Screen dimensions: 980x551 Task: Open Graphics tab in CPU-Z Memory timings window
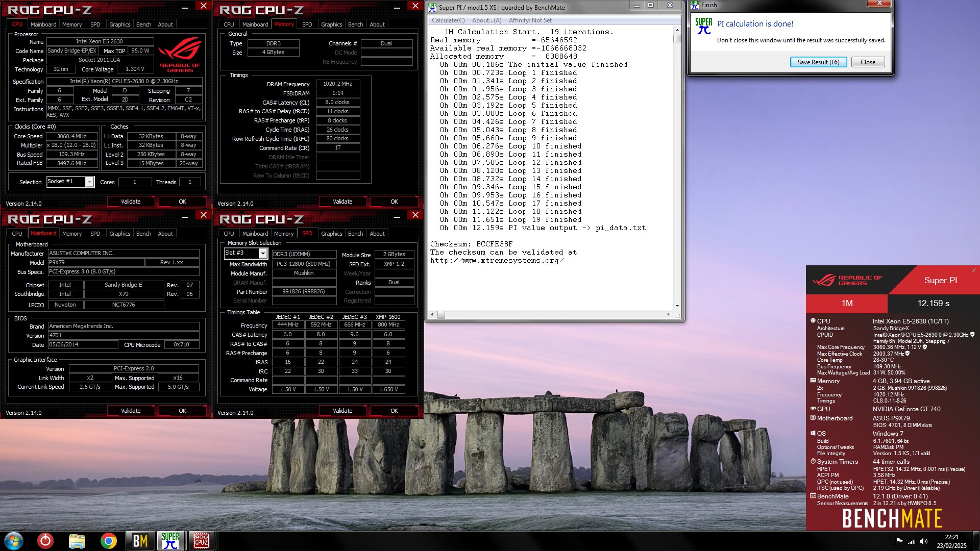tap(331, 24)
